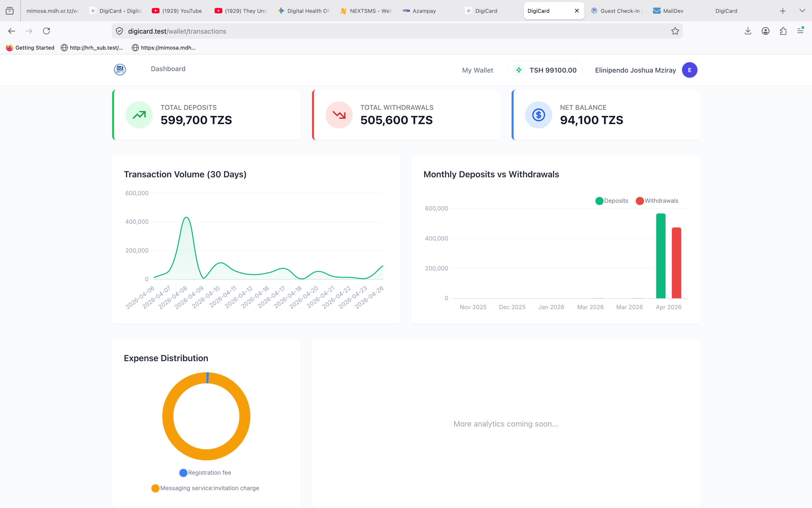The image size is (812, 508).
Task: Open Getting Started bookmark
Action: pyautogui.click(x=30, y=48)
